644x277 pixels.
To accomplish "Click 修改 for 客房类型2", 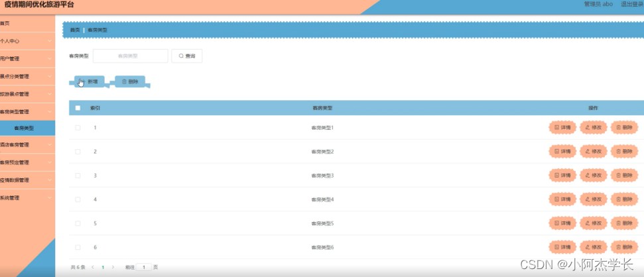I will point(594,152).
